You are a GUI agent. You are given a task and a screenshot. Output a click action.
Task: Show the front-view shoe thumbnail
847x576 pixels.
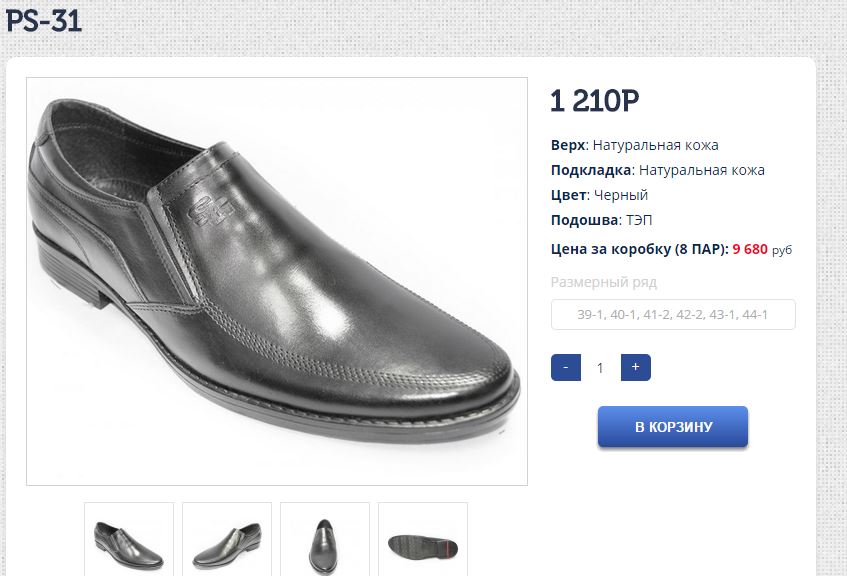pyautogui.click(x=325, y=541)
